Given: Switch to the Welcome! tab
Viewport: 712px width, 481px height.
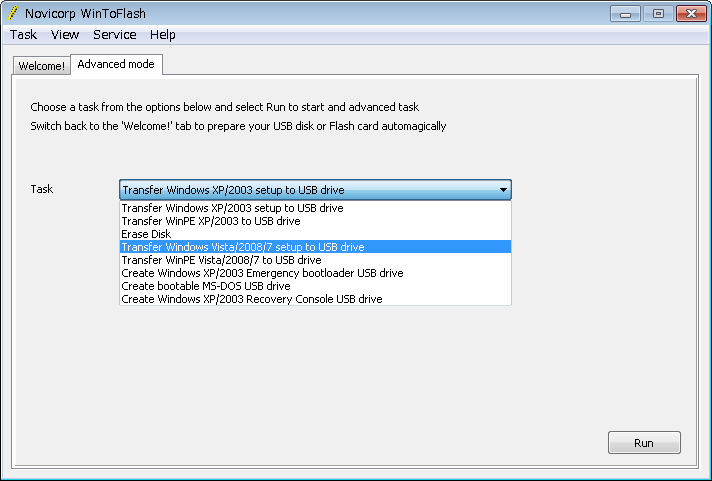Looking at the screenshot, I should pos(42,66).
